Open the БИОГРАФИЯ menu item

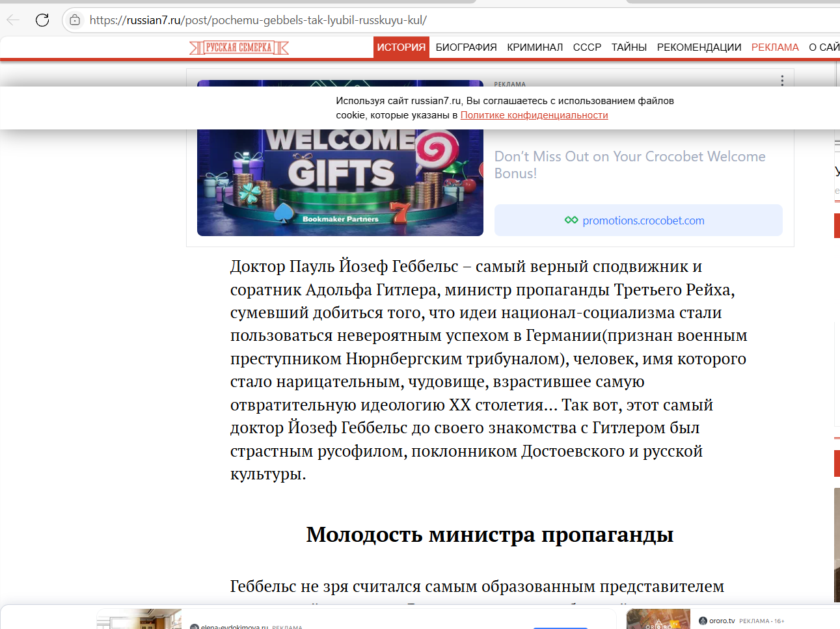(466, 47)
